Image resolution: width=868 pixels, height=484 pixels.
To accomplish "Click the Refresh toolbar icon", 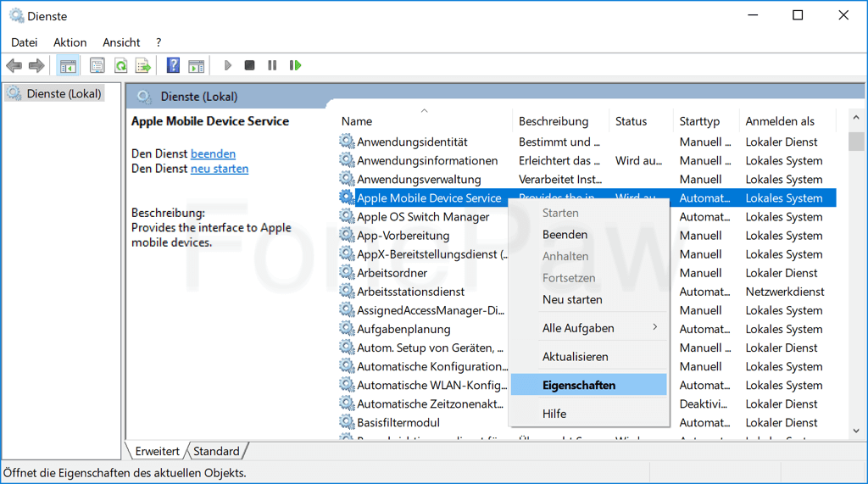I will pos(120,66).
